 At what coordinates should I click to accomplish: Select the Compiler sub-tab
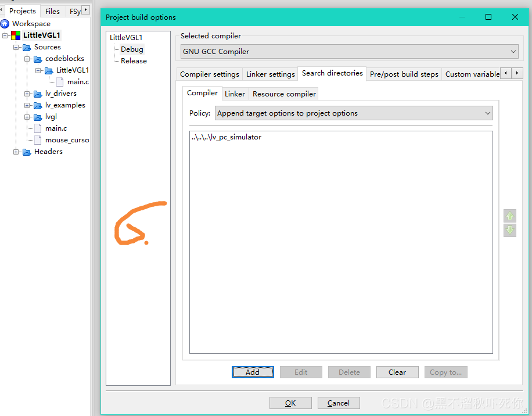click(x=202, y=93)
